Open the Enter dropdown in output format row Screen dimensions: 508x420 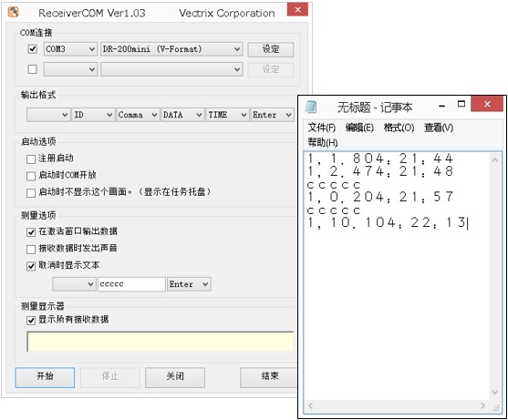tap(272, 115)
